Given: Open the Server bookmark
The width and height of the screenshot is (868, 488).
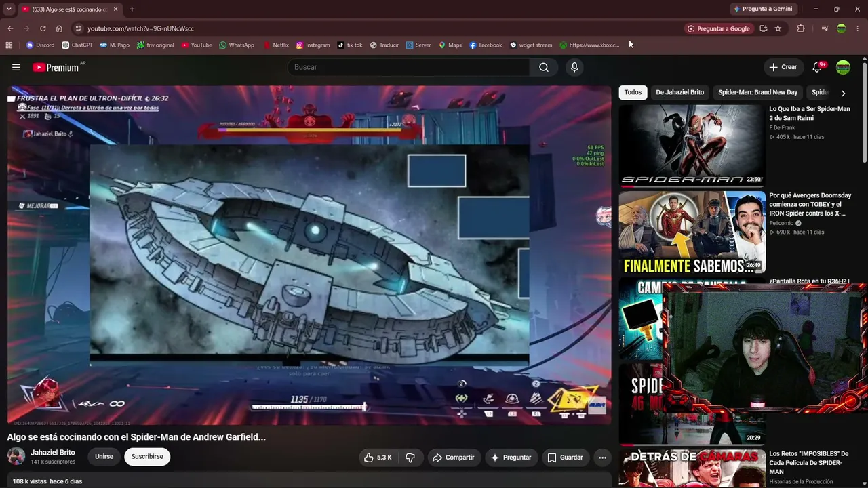Looking at the screenshot, I should (418, 45).
